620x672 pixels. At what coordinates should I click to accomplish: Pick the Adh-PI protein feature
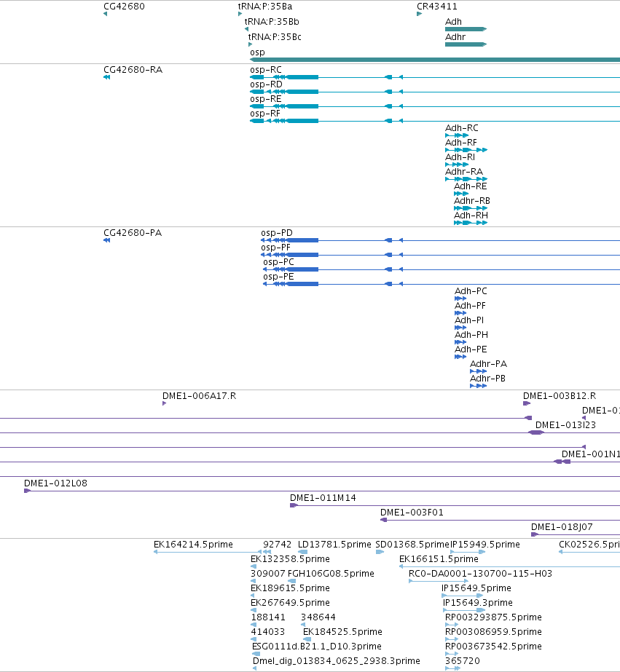pyautogui.click(x=460, y=328)
